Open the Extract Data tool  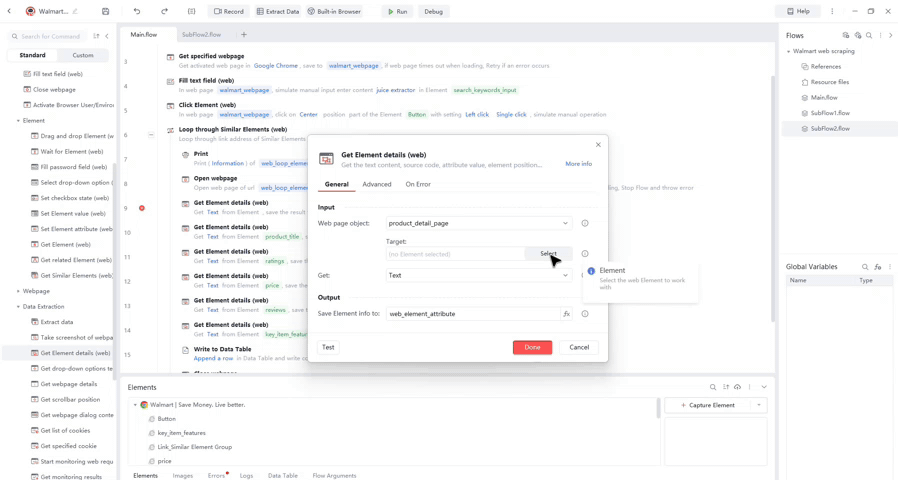(x=278, y=11)
